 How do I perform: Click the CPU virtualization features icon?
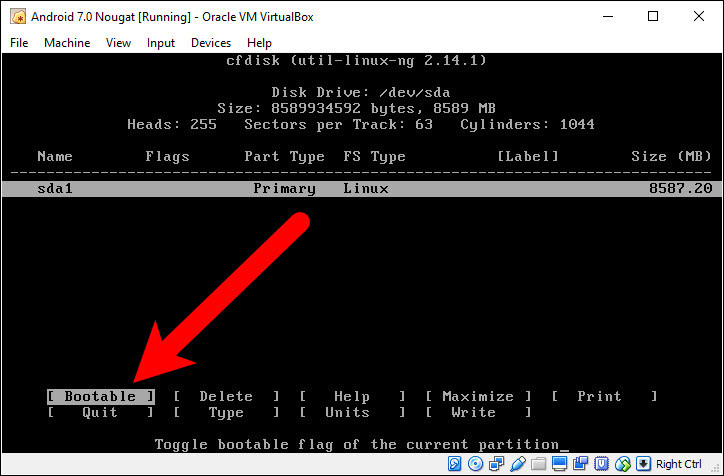[x=602, y=464]
